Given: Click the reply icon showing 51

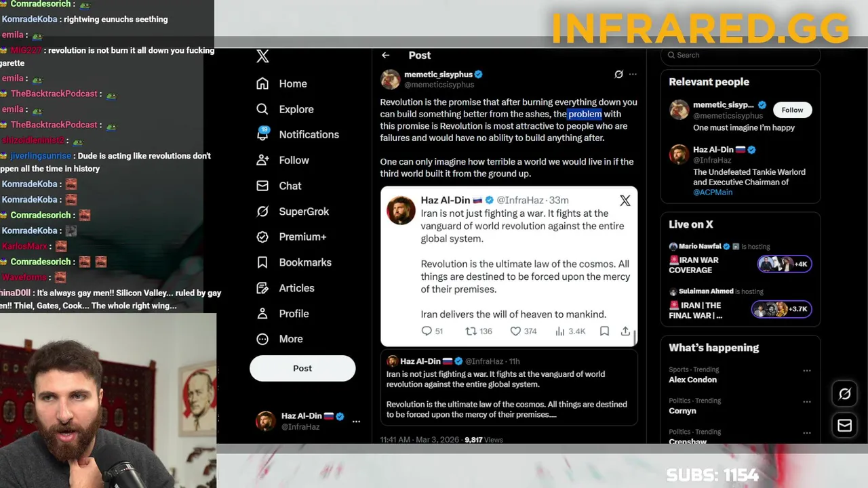Looking at the screenshot, I should pos(427,331).
